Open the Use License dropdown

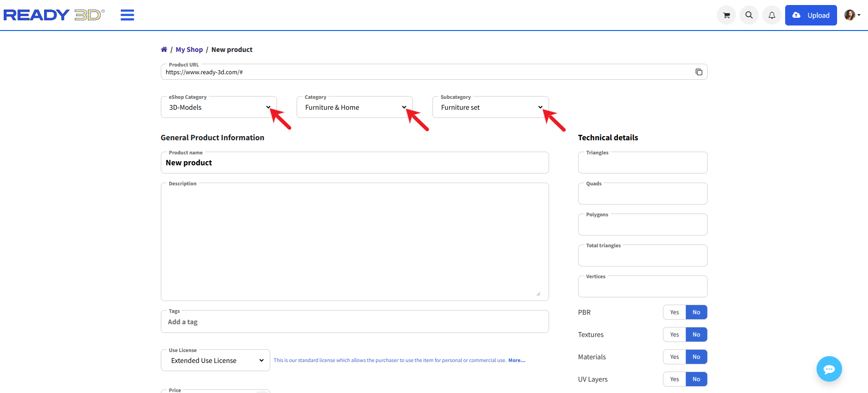[216, 360]
